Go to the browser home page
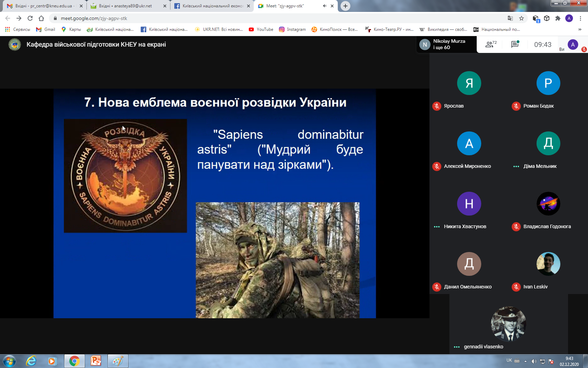 point(41,18)
